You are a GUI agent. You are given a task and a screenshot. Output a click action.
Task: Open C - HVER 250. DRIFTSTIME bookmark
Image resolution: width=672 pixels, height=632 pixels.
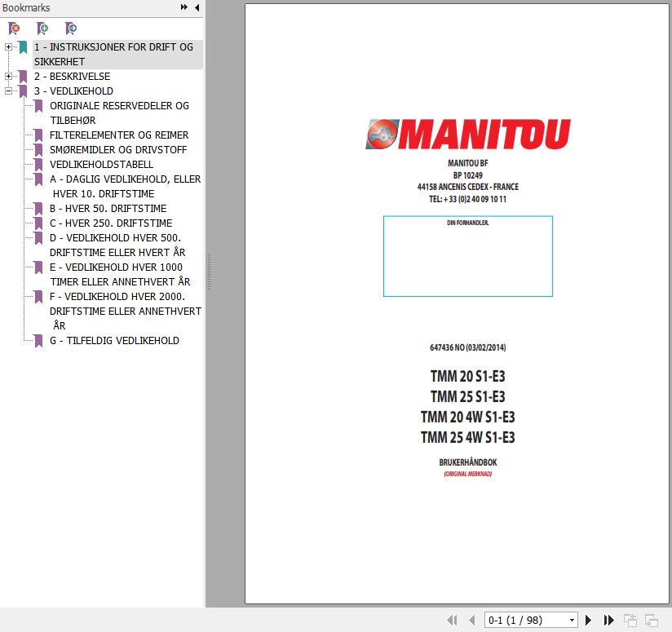click(111, 223)
